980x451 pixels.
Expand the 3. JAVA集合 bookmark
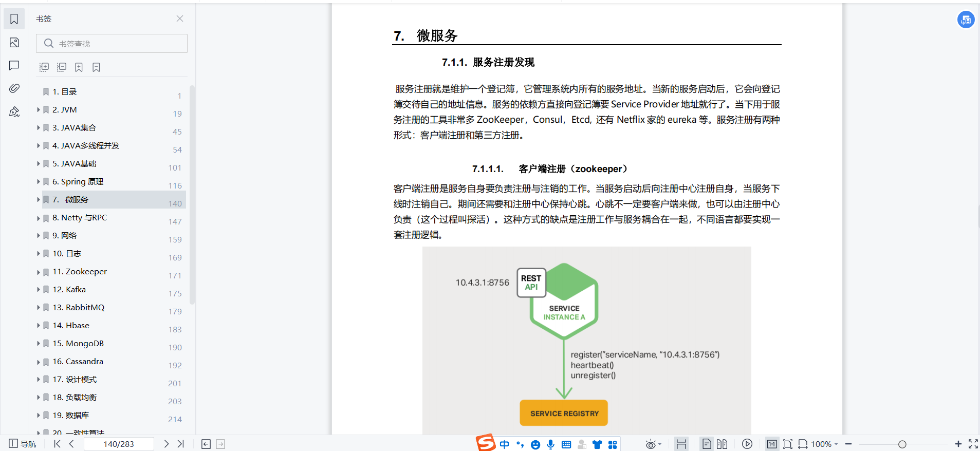click(x=39, y=127)
